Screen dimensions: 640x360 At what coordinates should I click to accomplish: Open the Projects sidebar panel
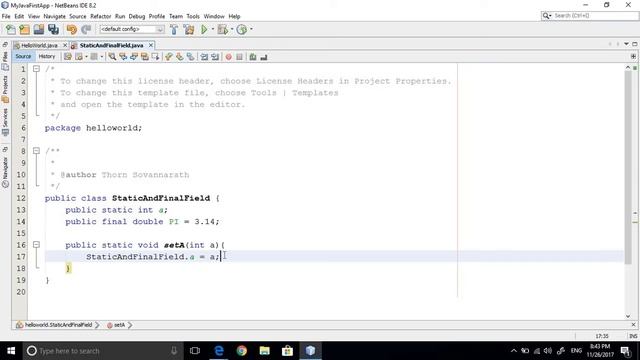tap(5, 89)
